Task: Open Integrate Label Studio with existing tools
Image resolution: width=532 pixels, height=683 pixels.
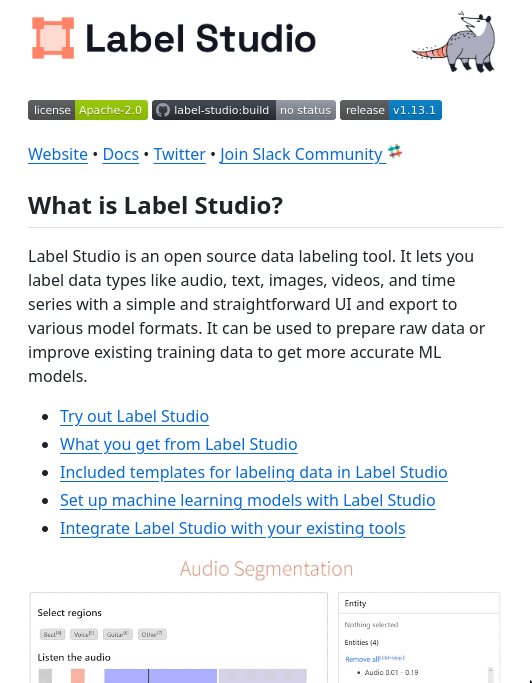Action: [x=233, y=528]
